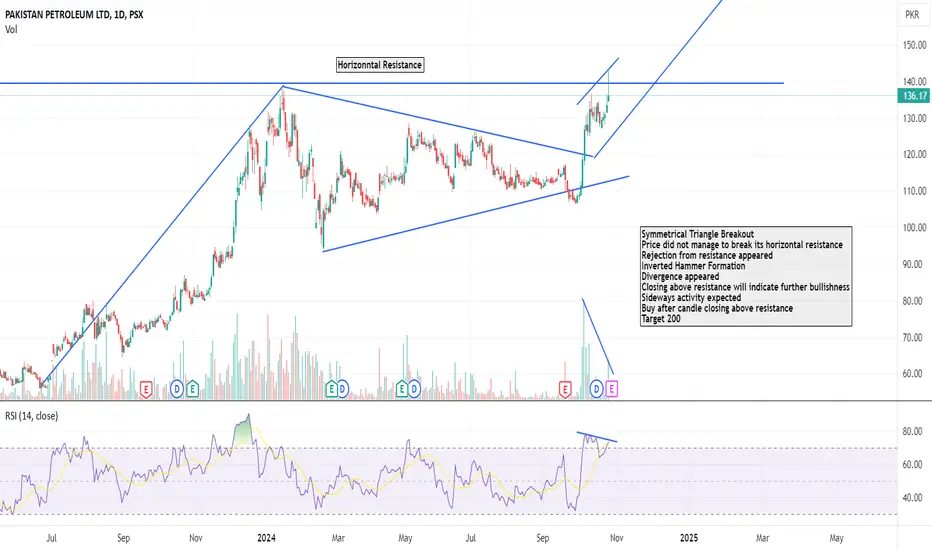Image resolution: width=932 pixels, height=550 pixels.
Task: Open the PKR currency selector
Action: click(x=912, y=15)
